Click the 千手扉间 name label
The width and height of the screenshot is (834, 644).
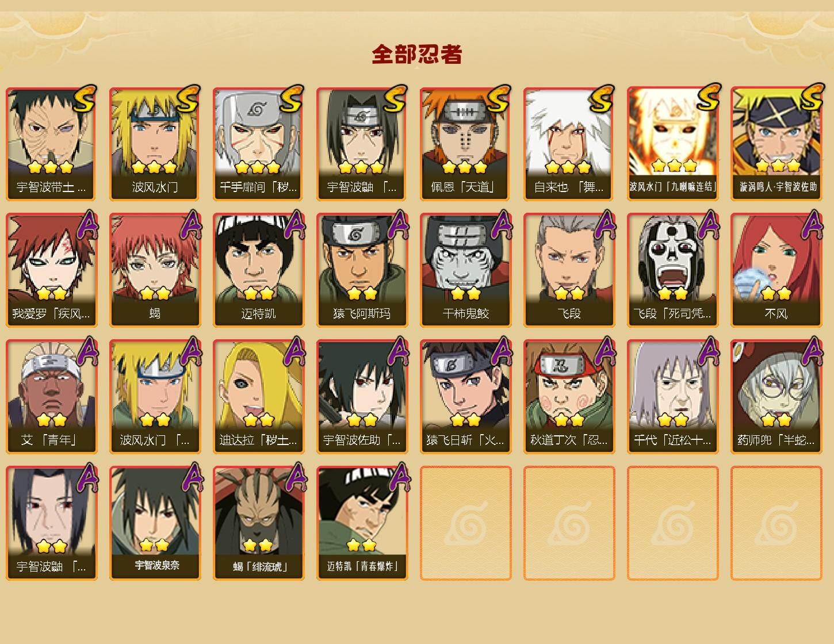(x=258, y=187)
